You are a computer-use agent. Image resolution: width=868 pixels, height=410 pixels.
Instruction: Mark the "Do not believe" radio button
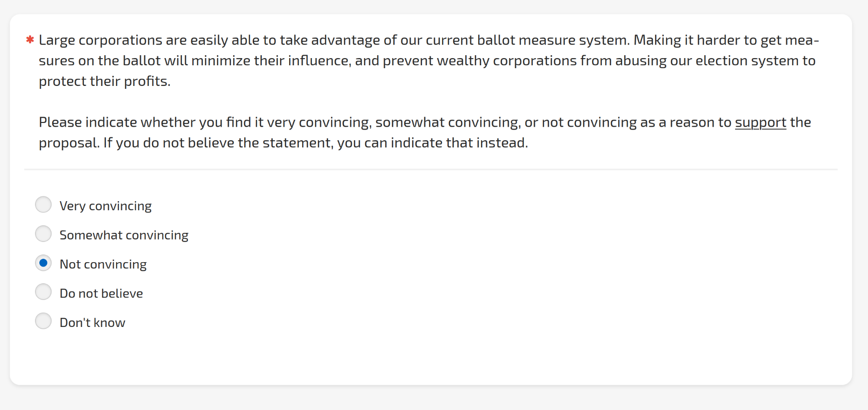click(x=43, y=292)
